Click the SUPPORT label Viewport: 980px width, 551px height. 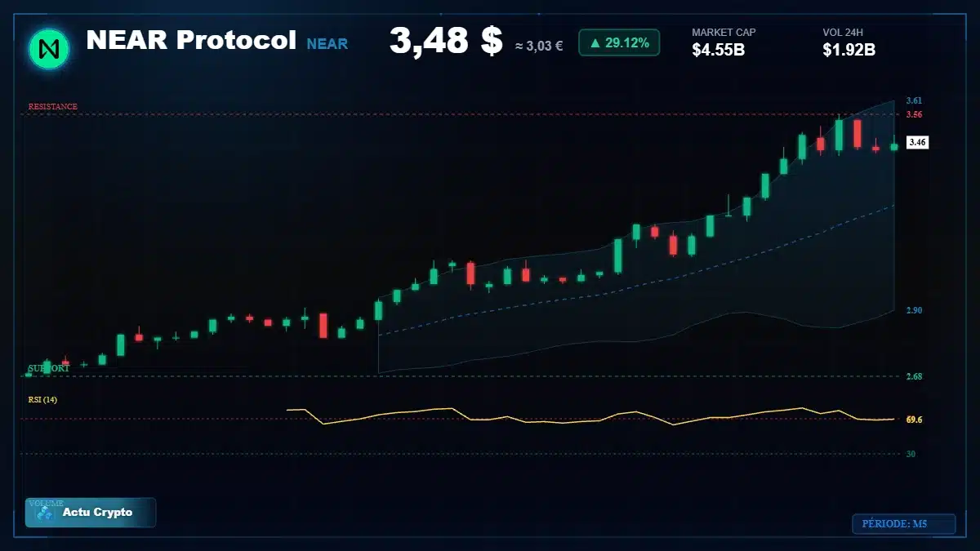(x=49, y=368)
